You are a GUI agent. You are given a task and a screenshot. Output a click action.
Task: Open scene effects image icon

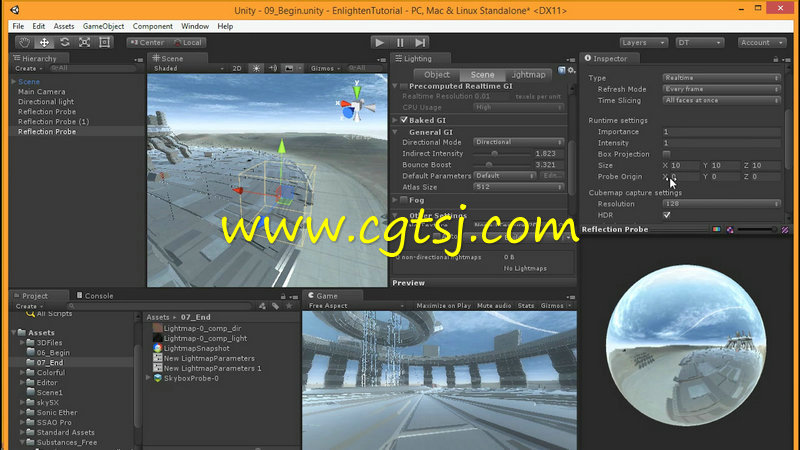pyautogui.click(x=289, y=68)
